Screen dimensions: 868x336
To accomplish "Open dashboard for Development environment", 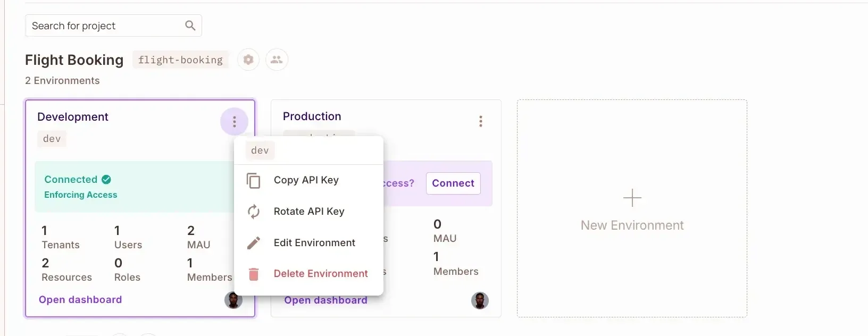I will pos(80,300).
